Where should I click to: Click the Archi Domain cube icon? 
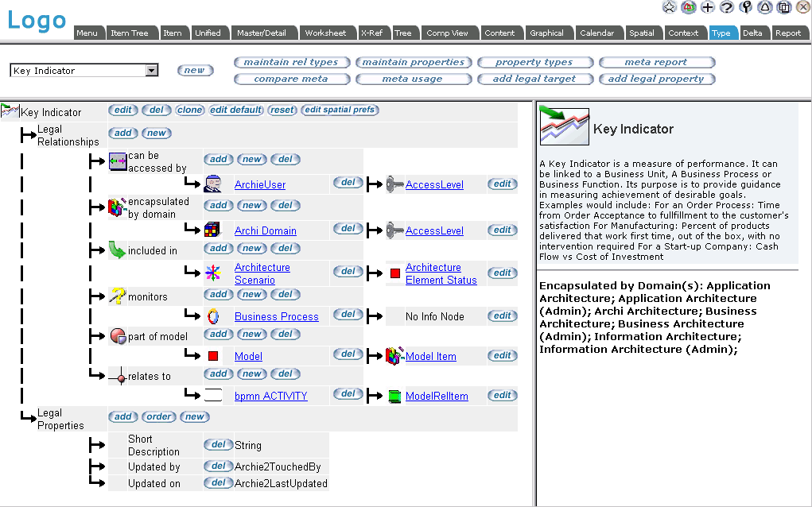click(212, 230)
